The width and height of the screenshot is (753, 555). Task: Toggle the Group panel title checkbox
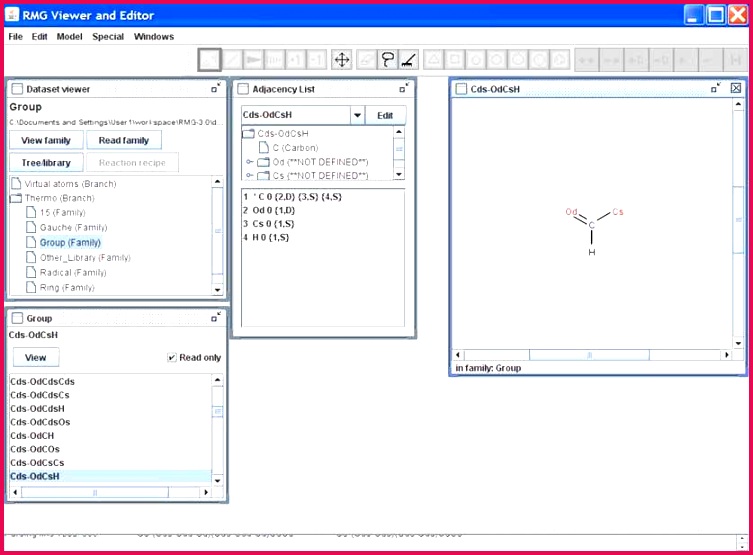pos(17,318)
